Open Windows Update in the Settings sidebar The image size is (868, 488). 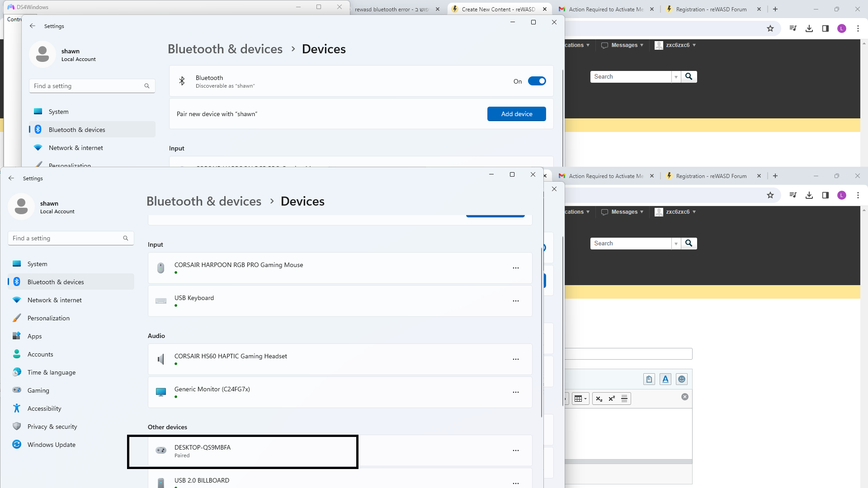[71, 445]
